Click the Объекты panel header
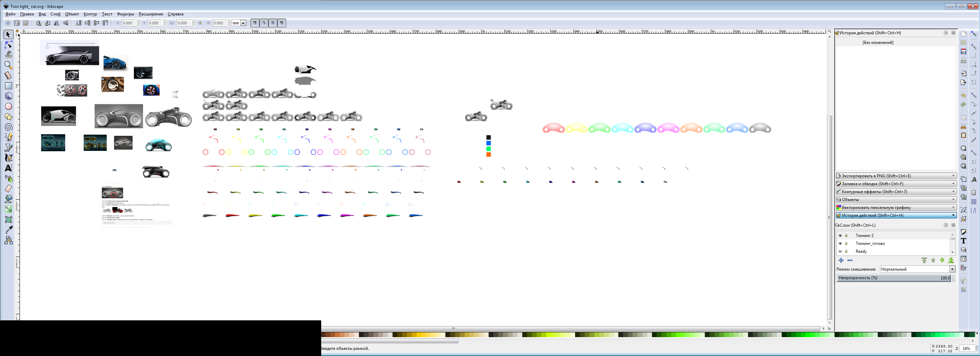 (896, 200)
